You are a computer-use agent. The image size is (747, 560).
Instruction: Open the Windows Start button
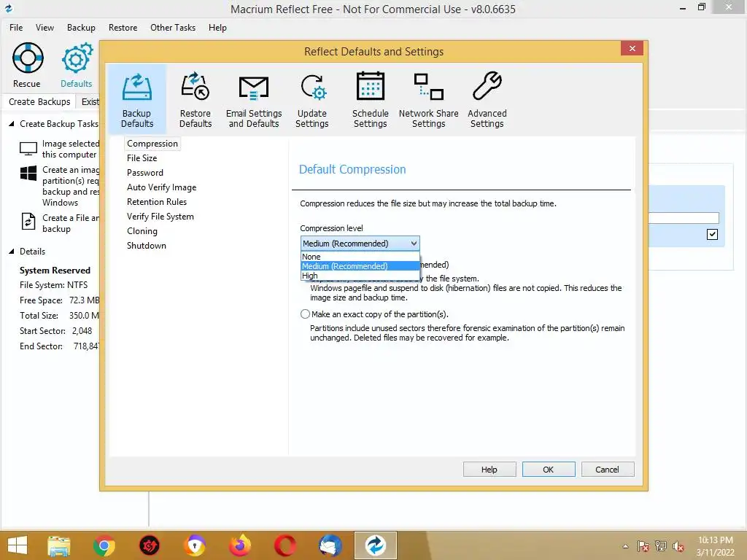click(x=18, y=545)
